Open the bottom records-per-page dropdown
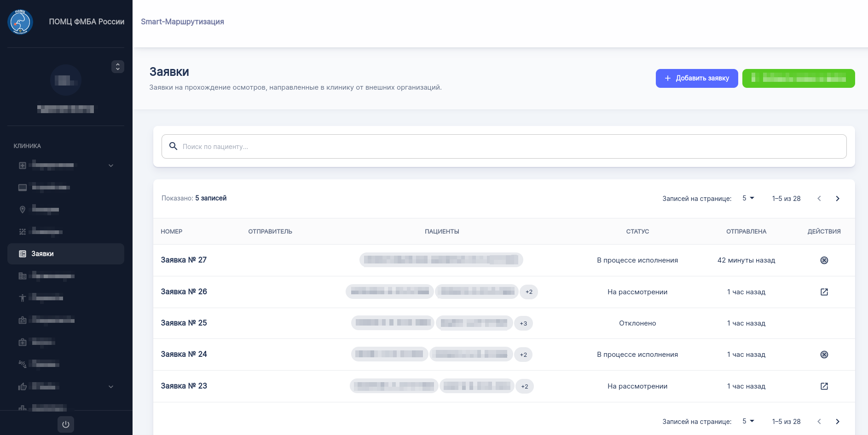Viewport: 868px width, 435px height. tap(748, 421)
